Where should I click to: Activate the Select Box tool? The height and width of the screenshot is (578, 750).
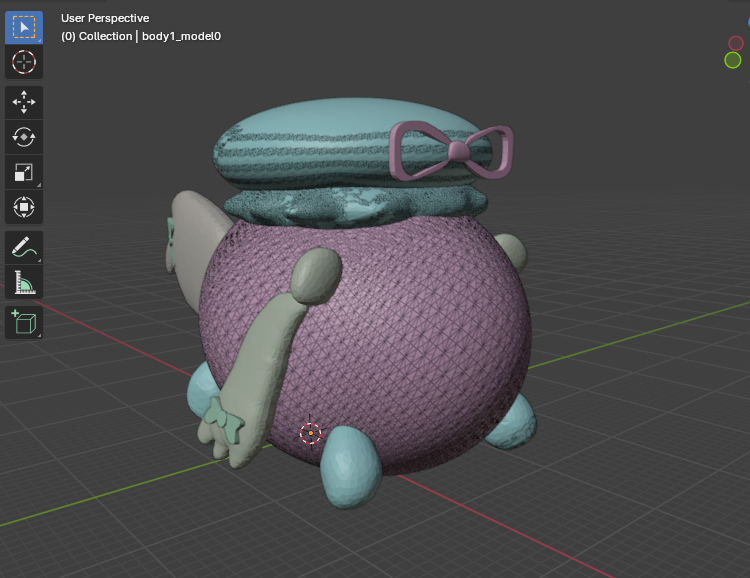[x=24, y=27]
